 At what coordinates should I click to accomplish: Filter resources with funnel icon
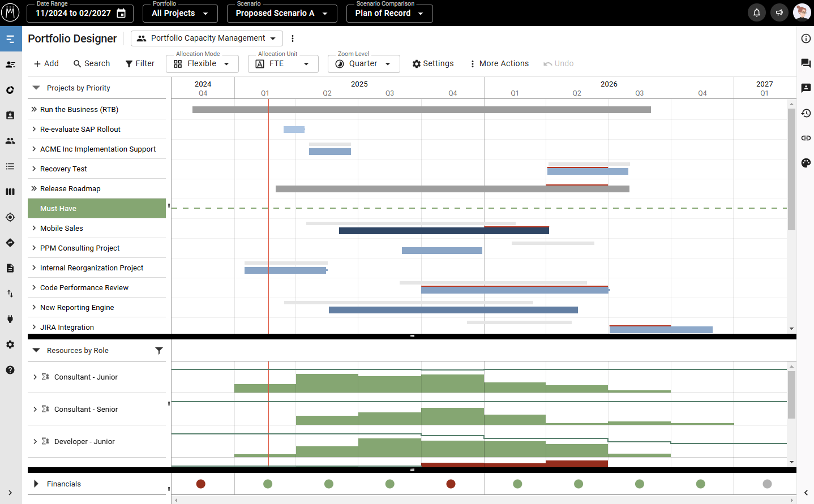pos(159,351)
